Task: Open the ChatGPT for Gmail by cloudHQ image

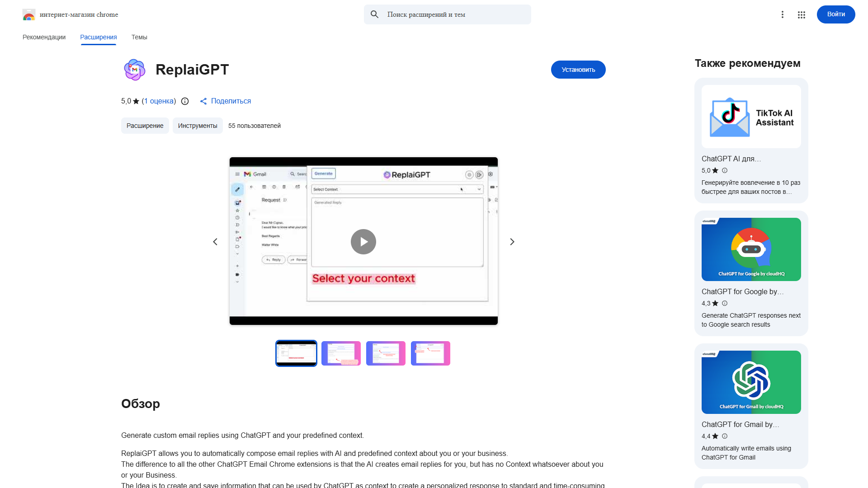Action: coord(751,382)
